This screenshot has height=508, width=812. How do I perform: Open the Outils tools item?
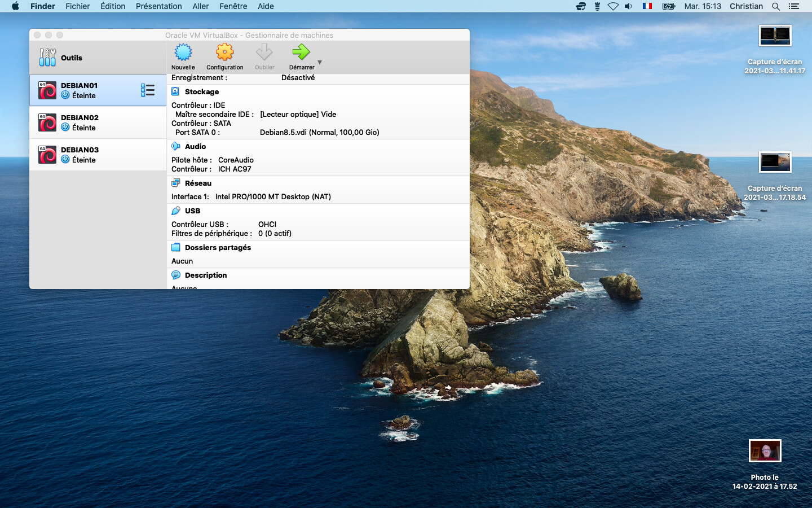tap(98, 58)
